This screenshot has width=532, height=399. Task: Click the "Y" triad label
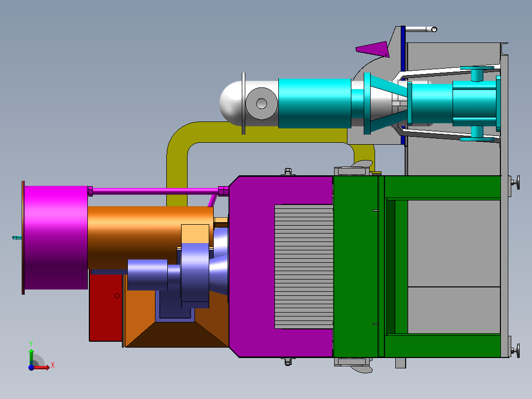pos(31,344)
